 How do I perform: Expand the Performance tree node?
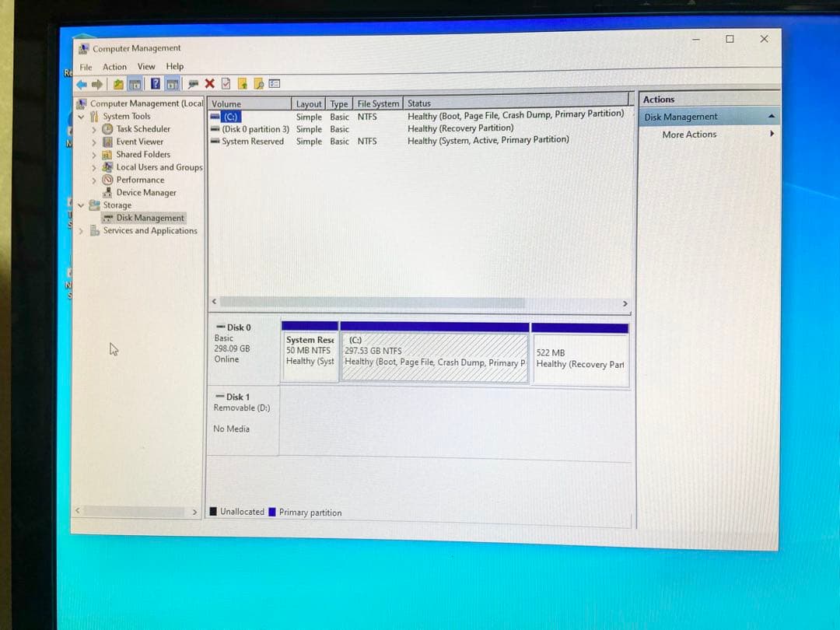point(93,180)
